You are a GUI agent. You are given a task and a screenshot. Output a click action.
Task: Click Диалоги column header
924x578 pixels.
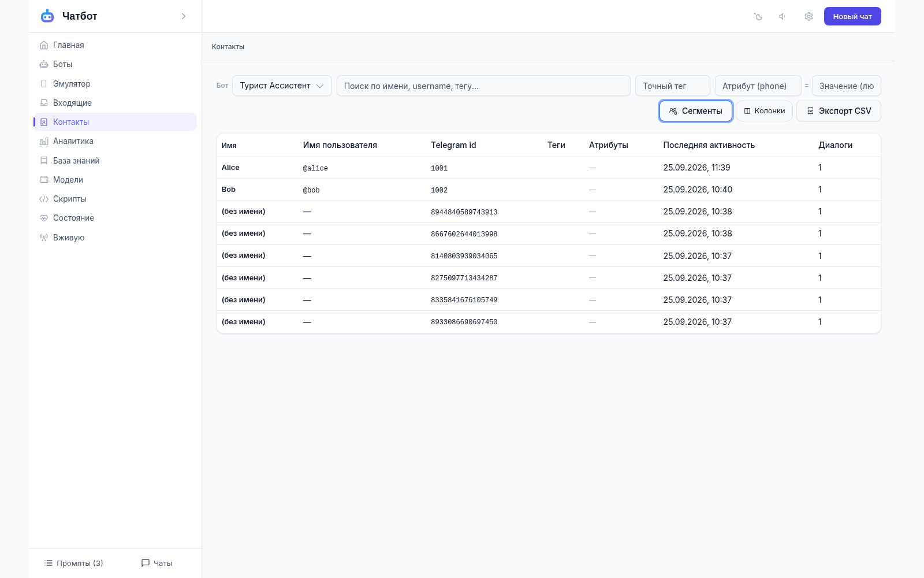point(835,145)
